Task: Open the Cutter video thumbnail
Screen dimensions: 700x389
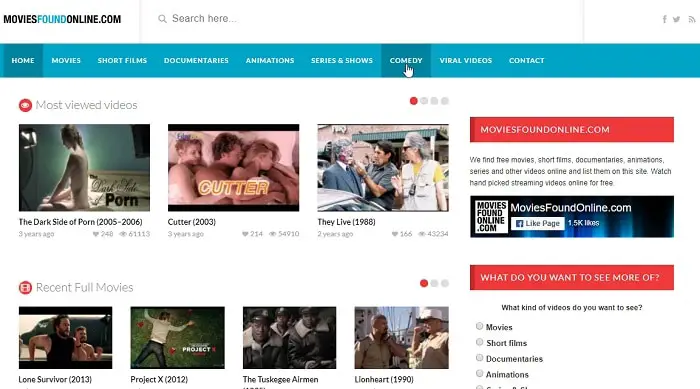Action: (x=233, y=167)
